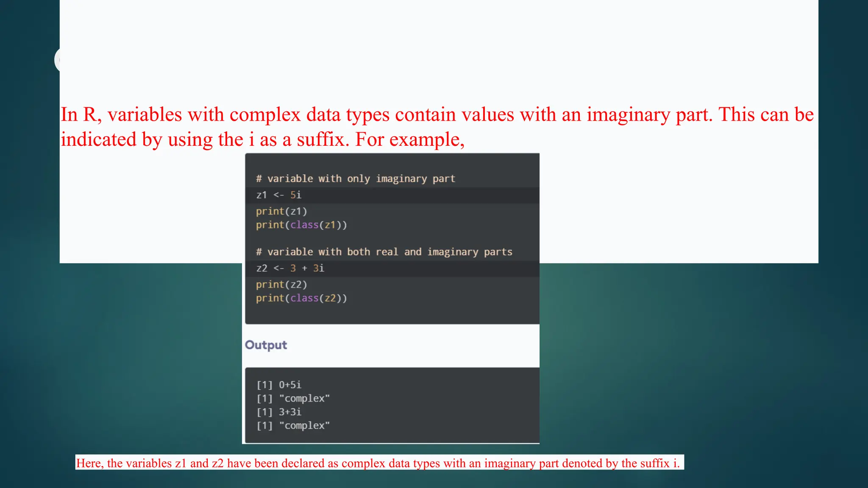The width and height of the screenshot is (868, 488).
Task: Click the last '[1] "complex"' output line
Action: click(293, 425)
